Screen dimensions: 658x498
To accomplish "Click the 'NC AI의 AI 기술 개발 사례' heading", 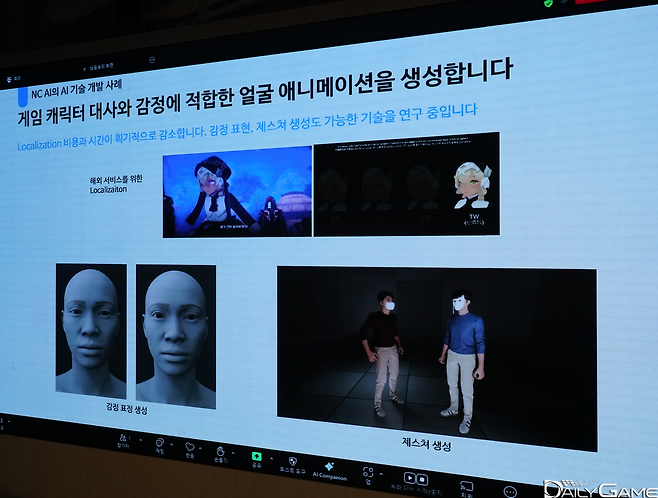I will pos(76,89).
